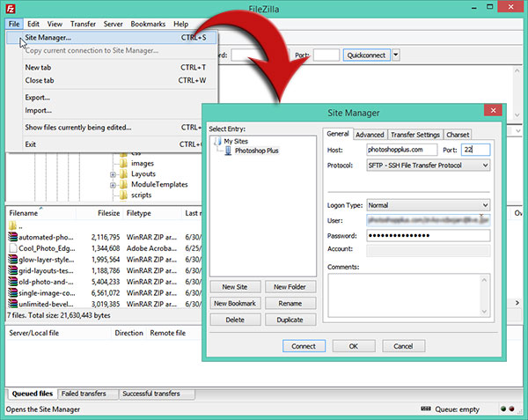Click Cancel in Site Manager
The image size is (528, 420).
coord(403,346)
